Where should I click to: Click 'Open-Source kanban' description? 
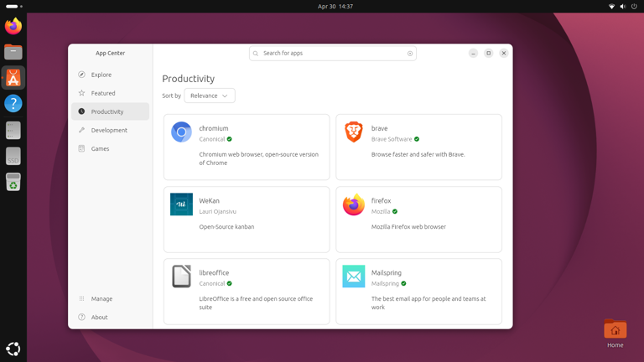point(226,227)
